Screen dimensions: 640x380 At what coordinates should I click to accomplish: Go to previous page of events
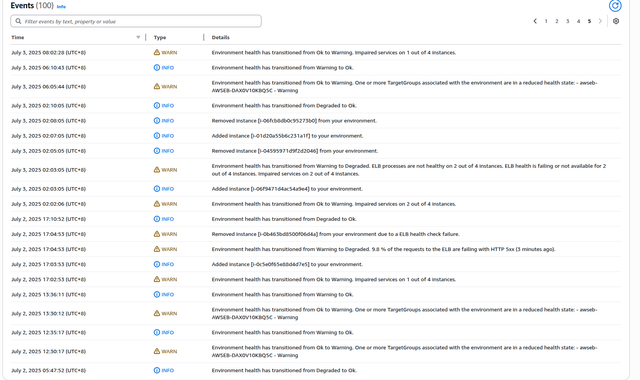click(535, 21)
